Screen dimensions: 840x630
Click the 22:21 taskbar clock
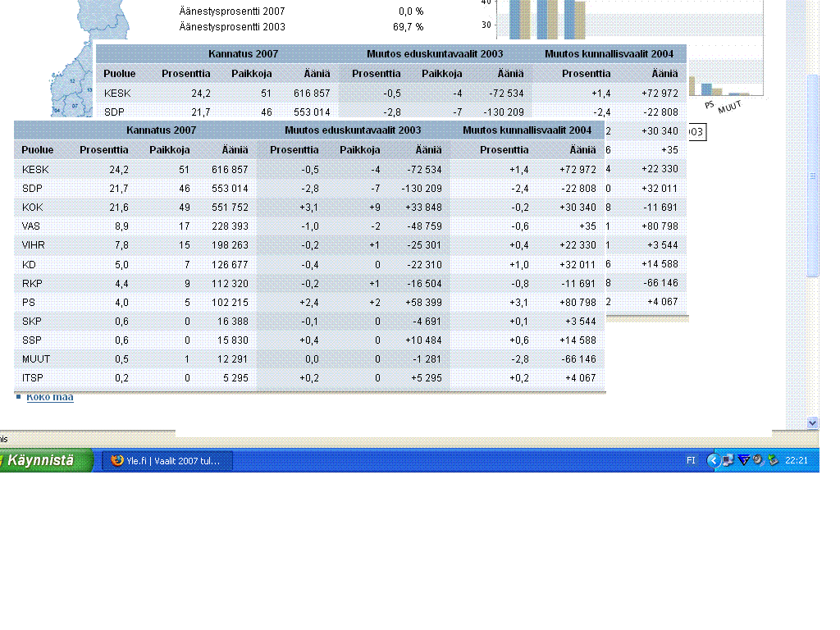pyautogui.click(x=796, y=461)
